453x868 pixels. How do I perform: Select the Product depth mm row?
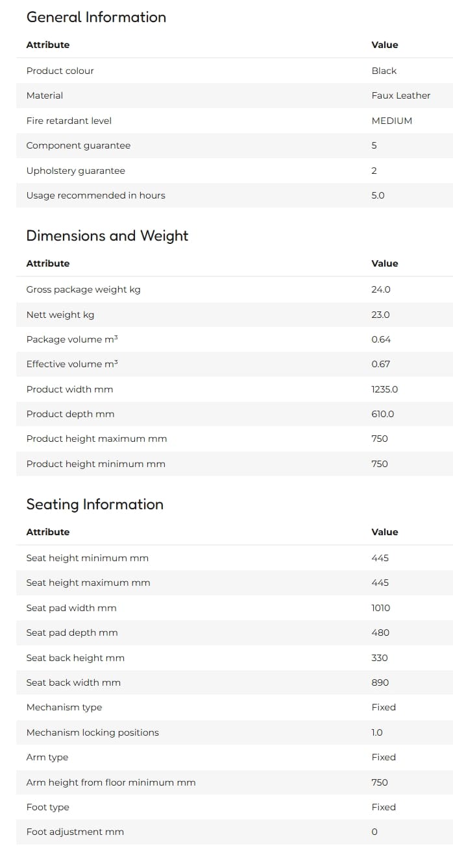coord(234,414)
